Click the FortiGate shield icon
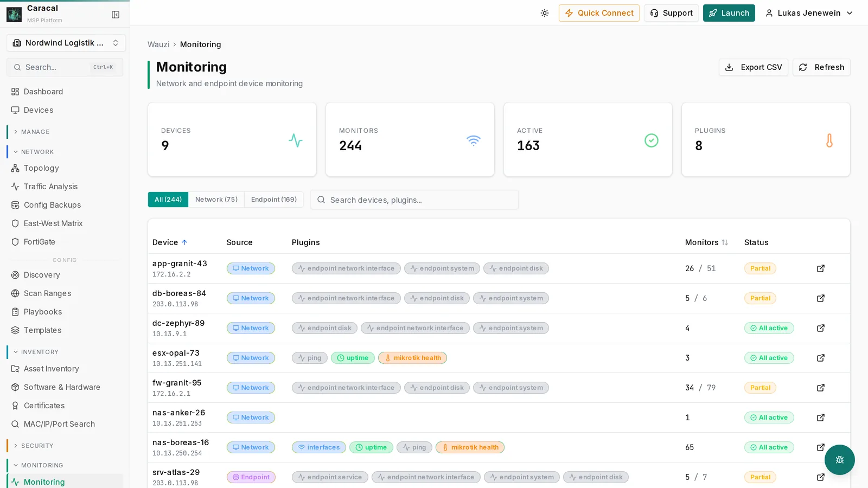The image size is (868, 488). point(15,242)
